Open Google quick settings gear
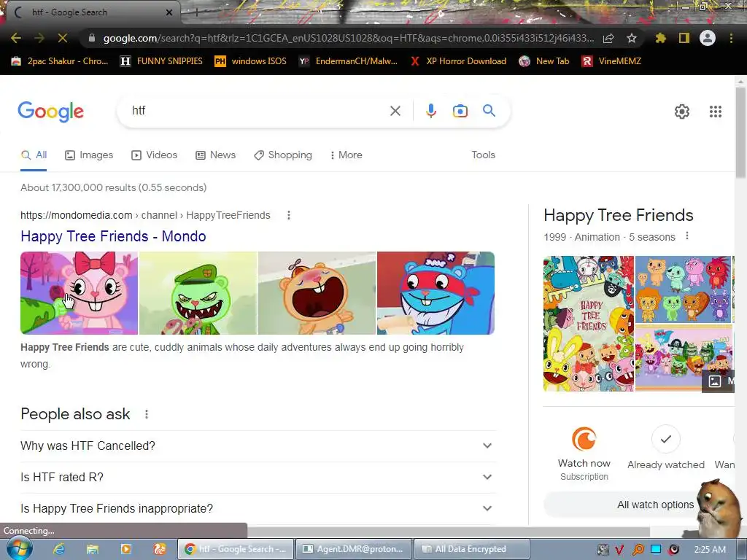This screenshot has height=560, width=747. [682, 112]
